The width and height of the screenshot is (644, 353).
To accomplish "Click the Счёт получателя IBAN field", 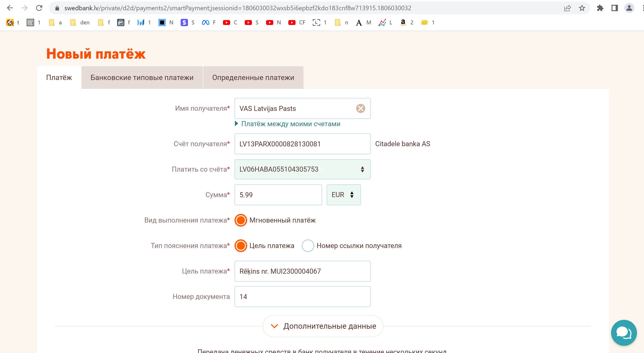I will 303,144.
